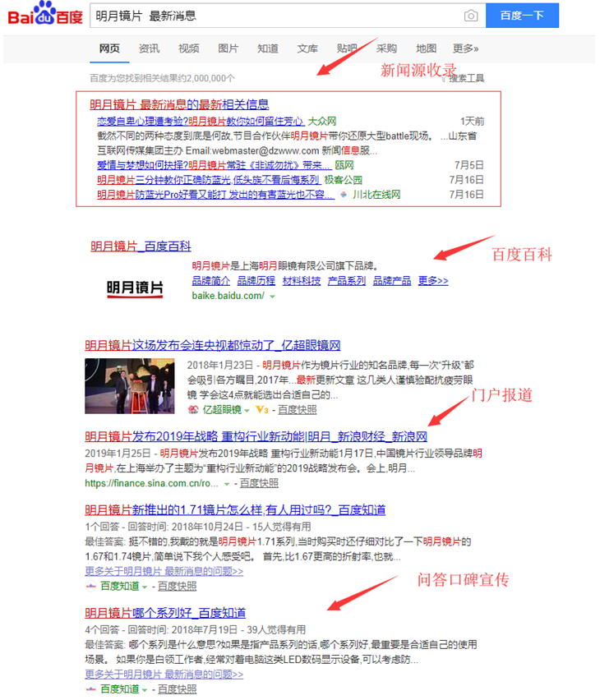Switch to the 文库 tab
Image resolution: width=600 pixels, height=700 pixels.
point(307,48)
